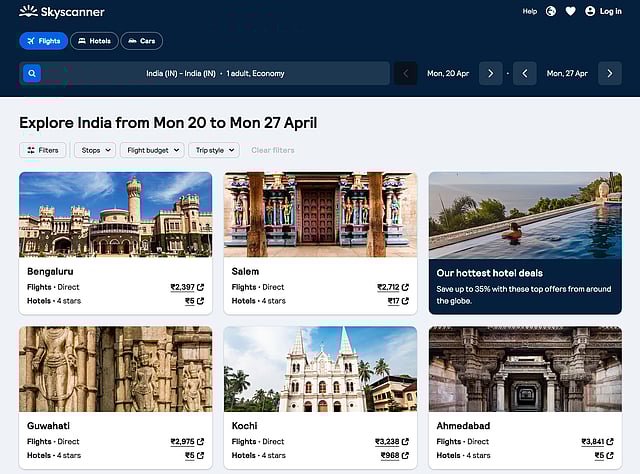
Task: Open saved items heart icon
Action: pyautogui.click(x=570, y=11)
